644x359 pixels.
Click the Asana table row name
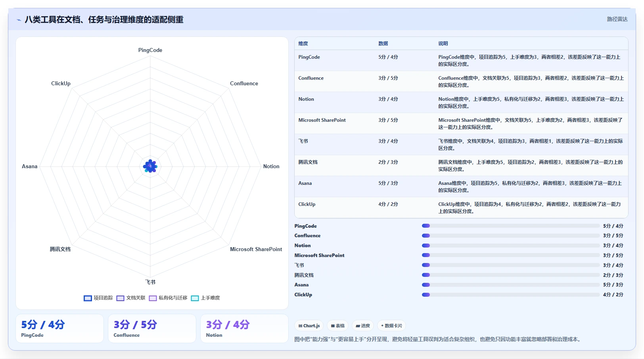pos(305,183)
